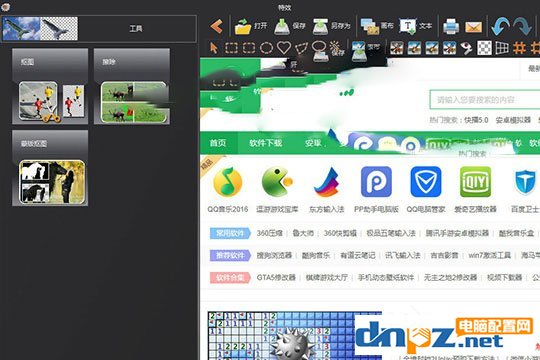Click the PP助手电脑版 app icon
This screenshot has height=360, width=540.
376,182
